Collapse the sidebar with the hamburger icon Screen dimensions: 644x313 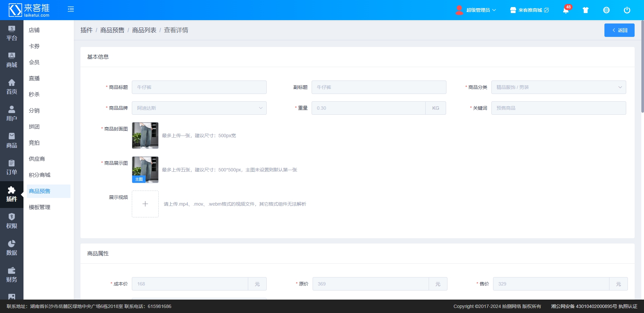click(x=71, y=9)
